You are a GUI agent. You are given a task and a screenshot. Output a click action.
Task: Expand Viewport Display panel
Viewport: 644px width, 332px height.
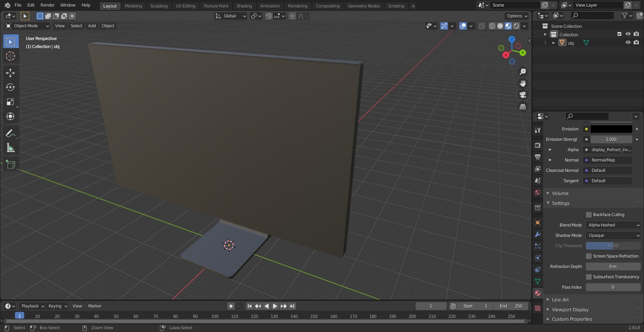(x=570, y=309)
